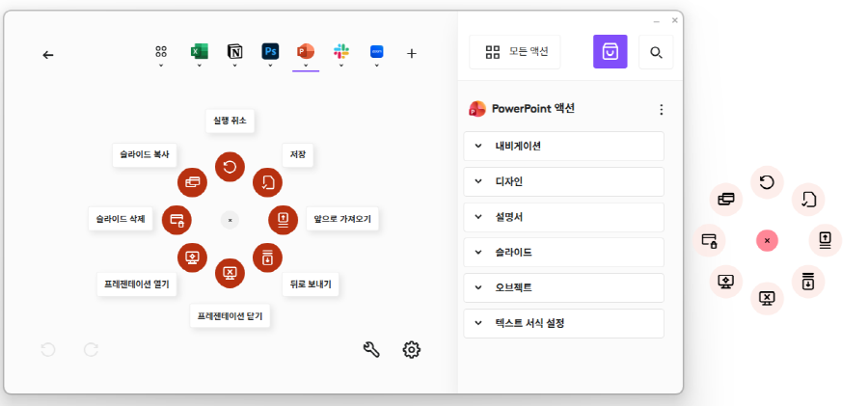Switch to the Excel app tab

coord(200,52)
